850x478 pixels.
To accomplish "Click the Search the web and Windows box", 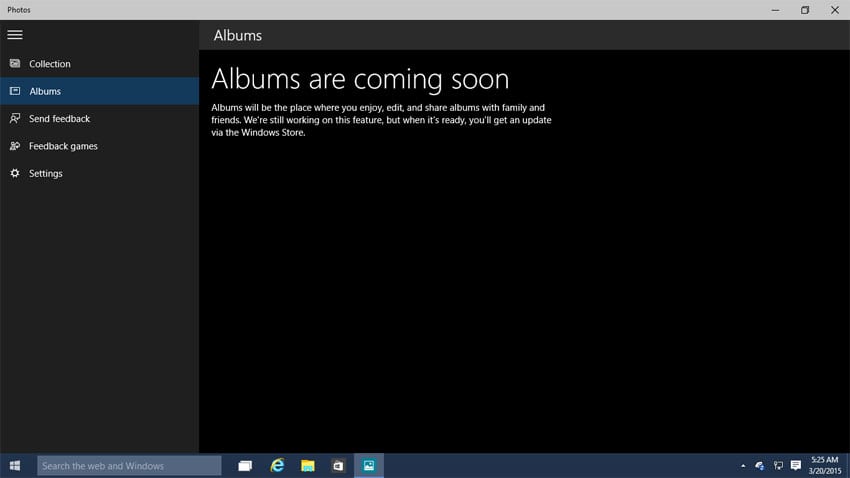I will 129,466.
